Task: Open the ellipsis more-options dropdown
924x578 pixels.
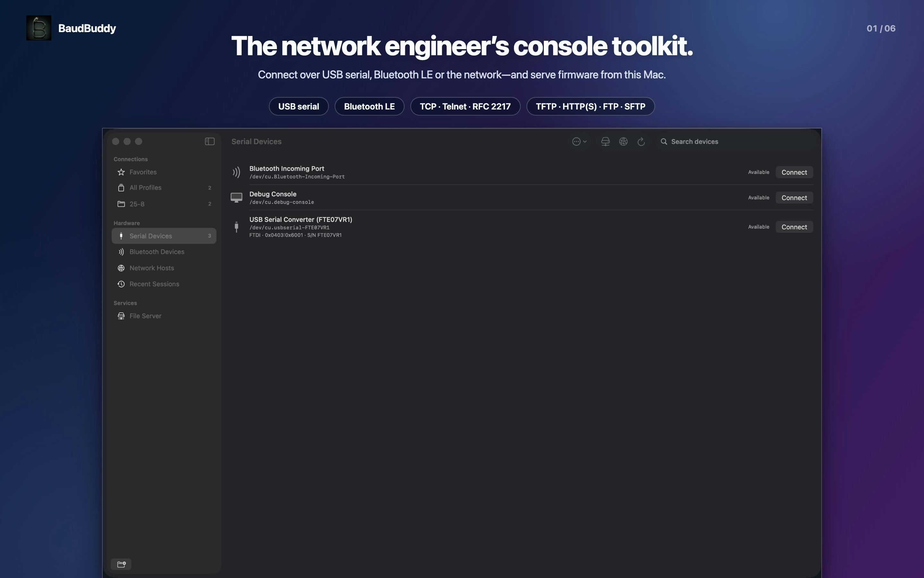Action: point(579,141)
